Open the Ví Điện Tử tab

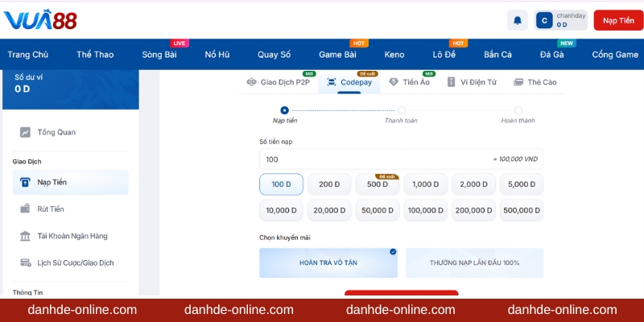pos(473,82)
